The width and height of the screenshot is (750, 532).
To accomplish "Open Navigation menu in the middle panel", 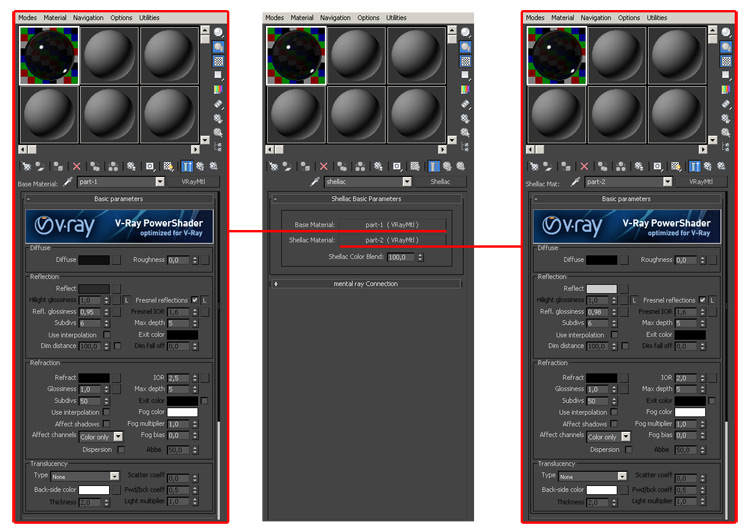I will coord(335,17).
